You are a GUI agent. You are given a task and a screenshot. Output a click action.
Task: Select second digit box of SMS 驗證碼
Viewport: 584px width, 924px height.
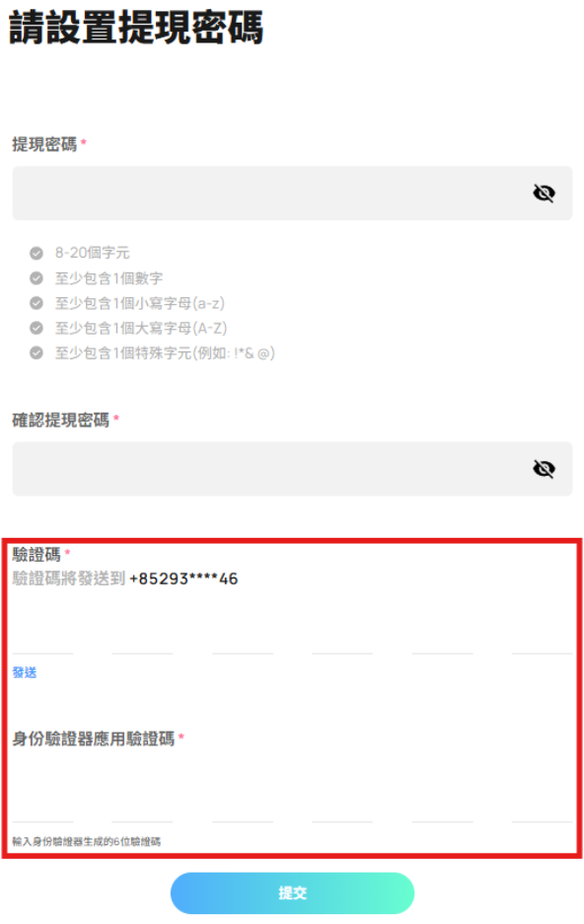(x=142, y=635)
